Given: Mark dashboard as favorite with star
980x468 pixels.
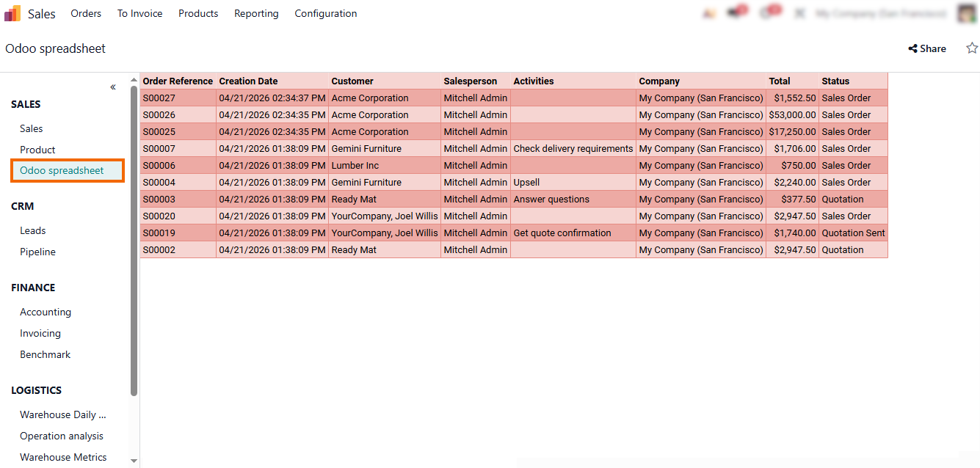Looking at the screenshot, I should 971,48.
